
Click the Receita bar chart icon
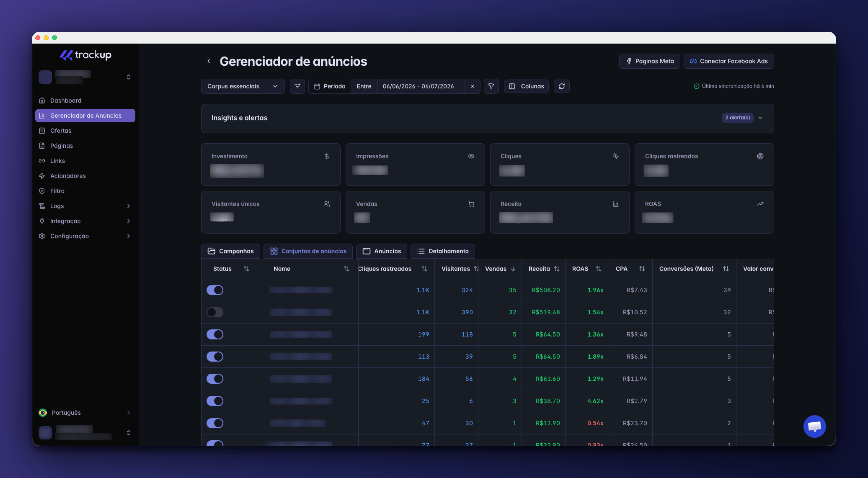tap(615, 204)
